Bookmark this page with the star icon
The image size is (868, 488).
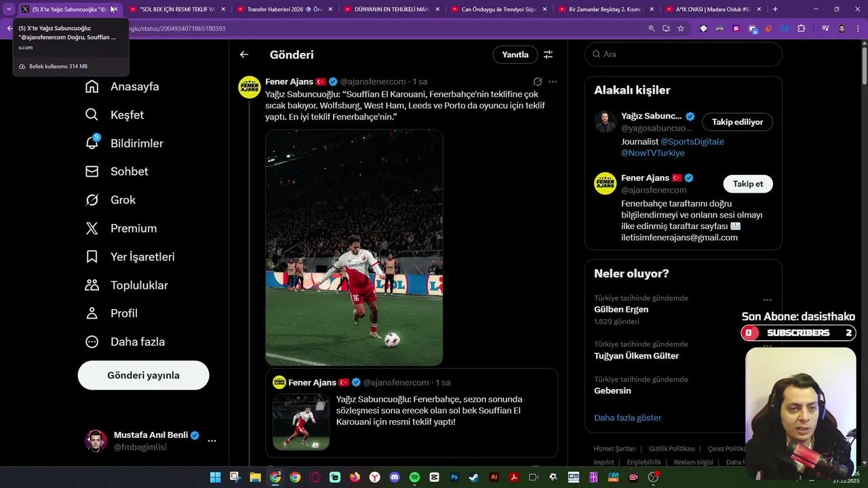click(681, 28)
